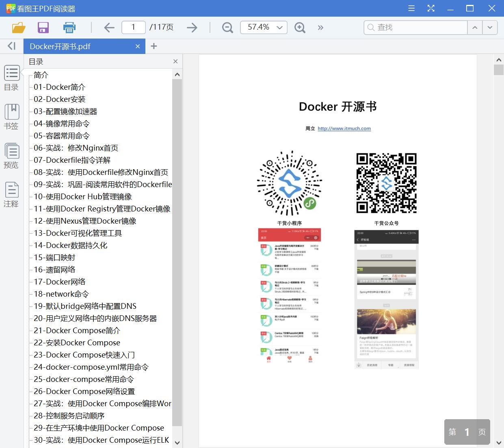Select outline entry 10-使用Docker Hub管理镜像
The height and width of the screenshot is (448, 504).
[83, 197]
